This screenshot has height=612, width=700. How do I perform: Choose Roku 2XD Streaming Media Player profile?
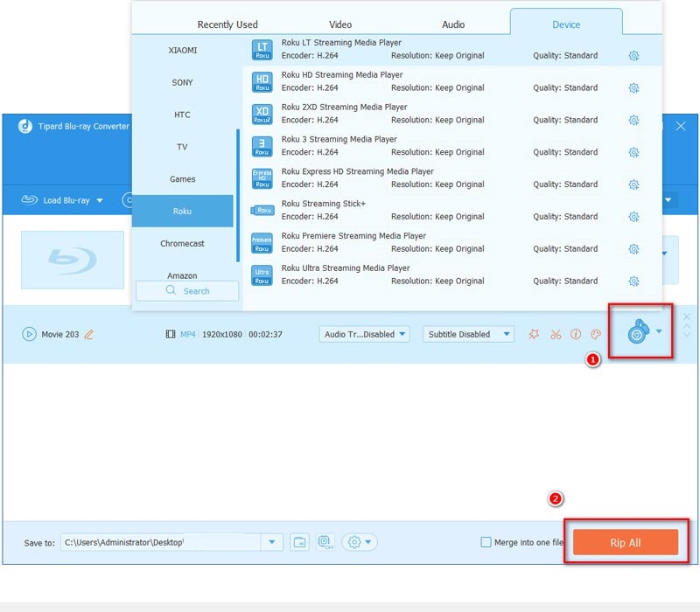coord(452,114)
